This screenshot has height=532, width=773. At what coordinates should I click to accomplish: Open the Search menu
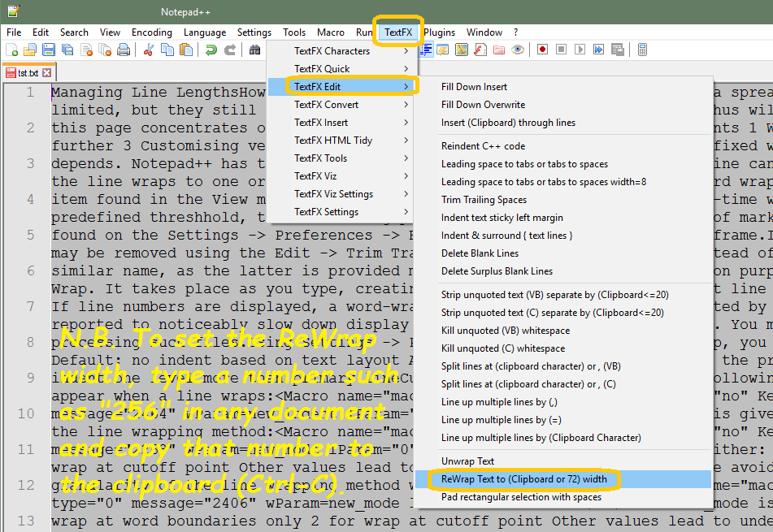click(74, 32)
